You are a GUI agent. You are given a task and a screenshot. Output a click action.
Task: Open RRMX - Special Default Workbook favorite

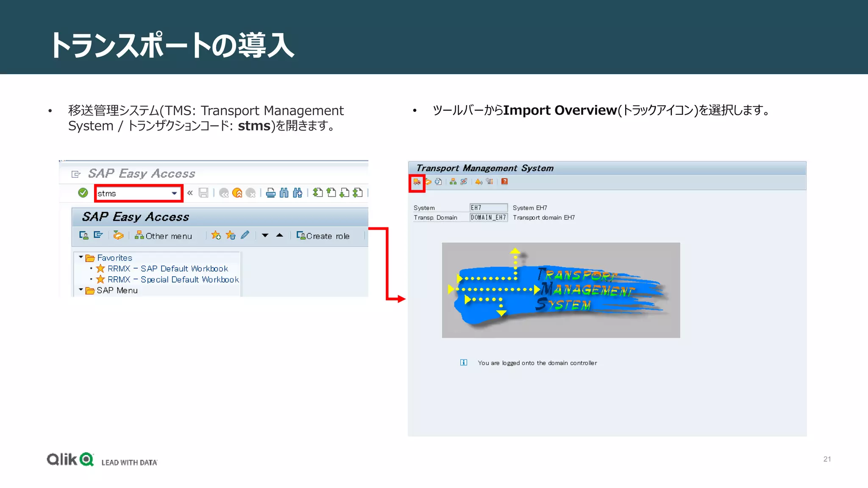[x=173, y=280]
